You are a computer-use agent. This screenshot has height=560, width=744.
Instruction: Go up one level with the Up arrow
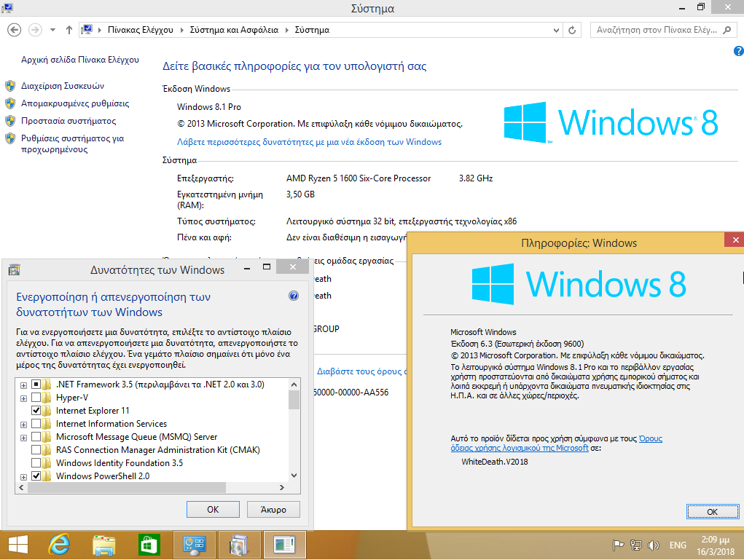click(x=69, y=30)
